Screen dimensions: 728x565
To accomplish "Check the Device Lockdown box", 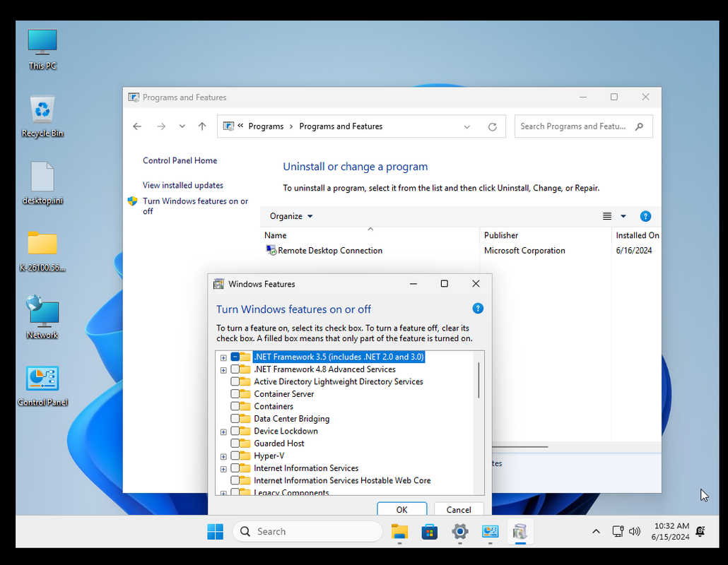I will point(235,431).
